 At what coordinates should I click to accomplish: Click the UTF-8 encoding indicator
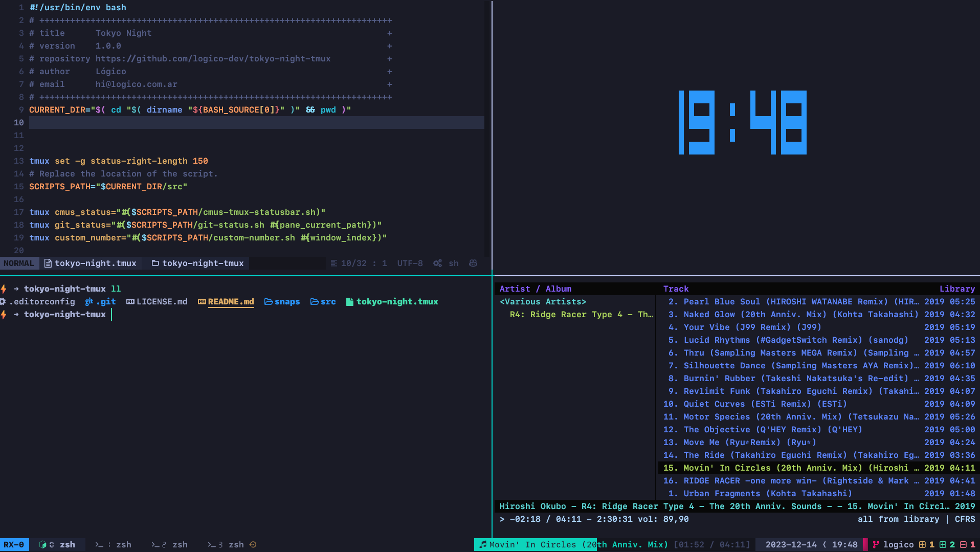click(x=410, y=263)
